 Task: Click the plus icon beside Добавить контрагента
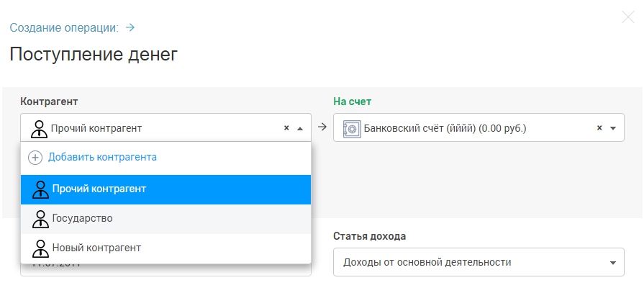click(x=35, y=157)
